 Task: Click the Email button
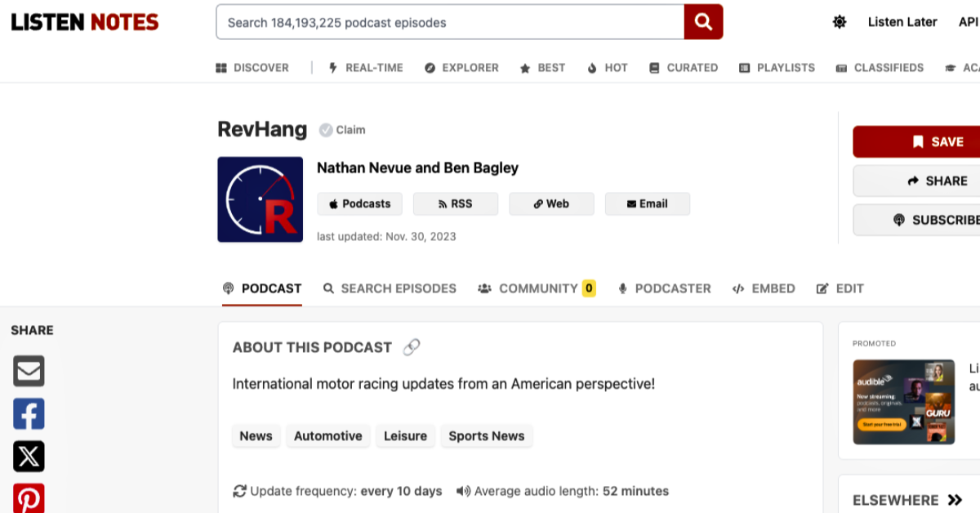(648, 204)
